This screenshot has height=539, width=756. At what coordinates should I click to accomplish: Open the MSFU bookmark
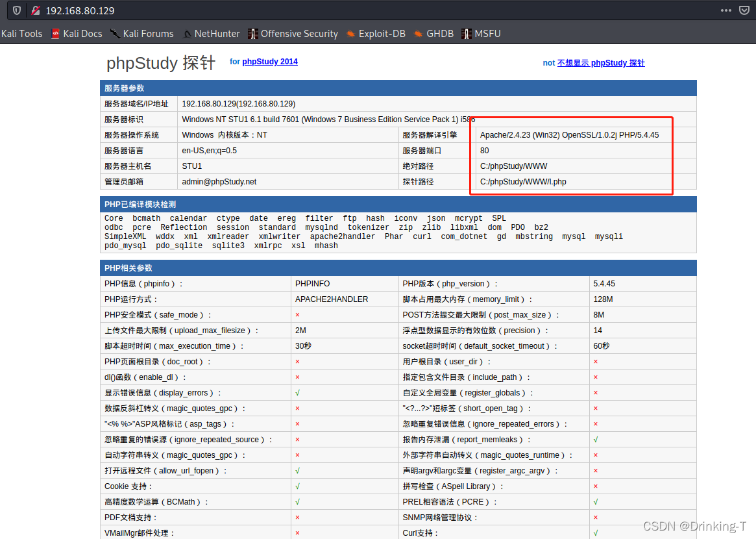click(481, 33)
